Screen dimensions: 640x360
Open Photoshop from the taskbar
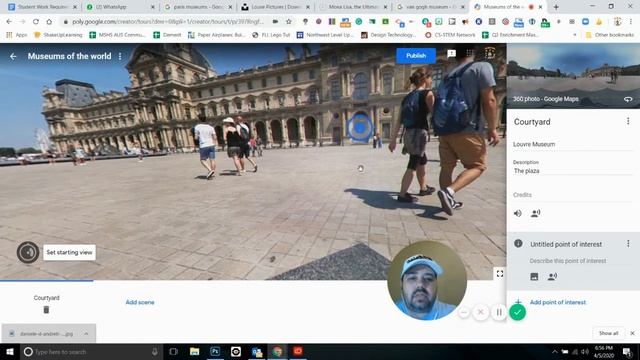215,351
